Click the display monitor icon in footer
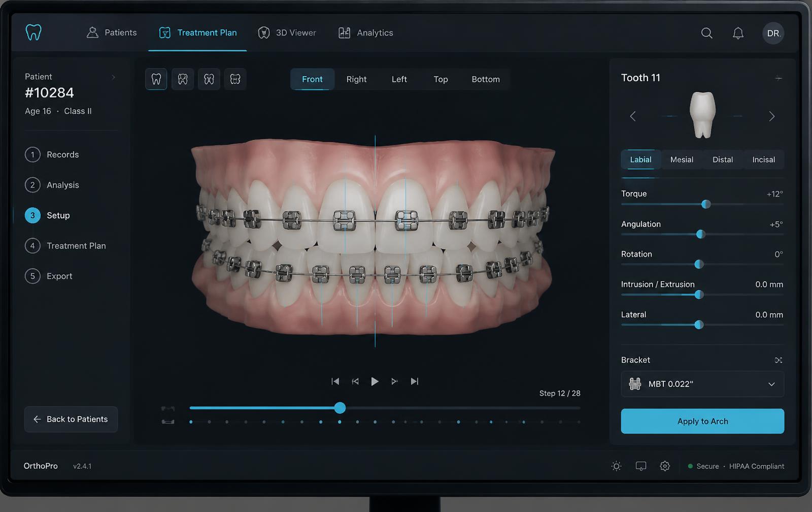Viewport: 812px width, 512px height. click(x=641, y=466)
